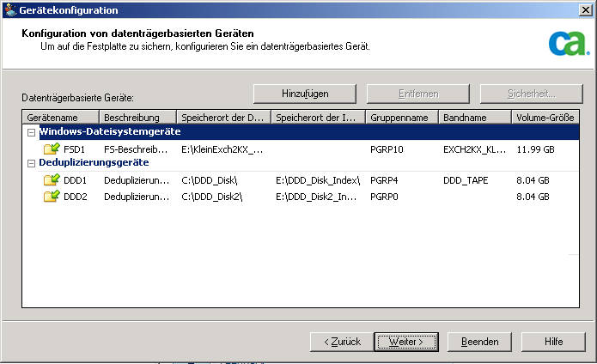Proceed with the Weiter button
This screenshot has width=597, height=364.
[407, 342]
